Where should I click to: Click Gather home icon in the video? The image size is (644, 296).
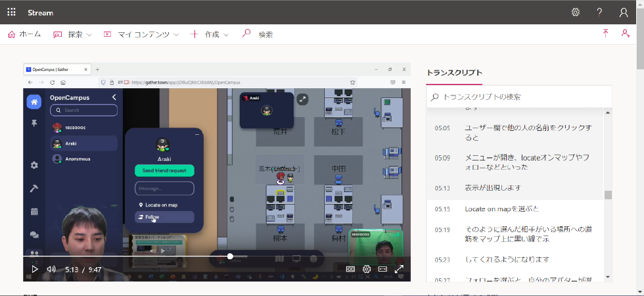point(34,102)
